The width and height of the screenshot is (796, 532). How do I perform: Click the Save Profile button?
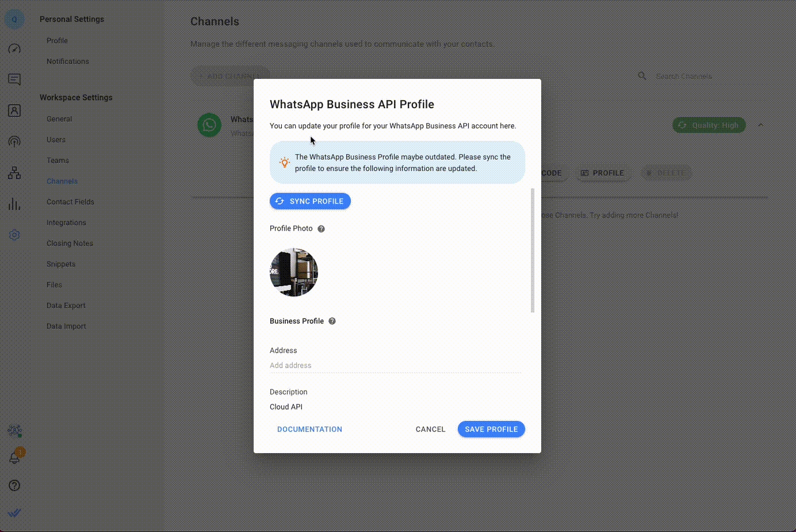click(x=491, y=429)
